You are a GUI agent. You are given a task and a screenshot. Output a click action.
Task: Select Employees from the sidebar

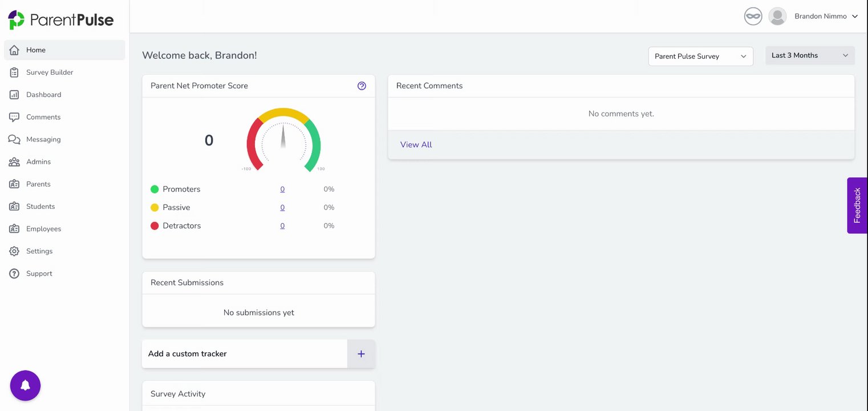[43, 229]
